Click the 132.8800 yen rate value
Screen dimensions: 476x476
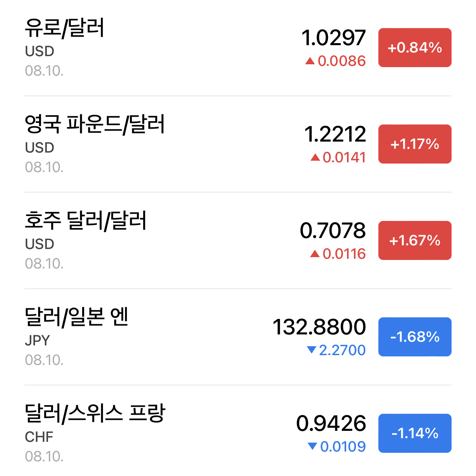click(319, 327)
